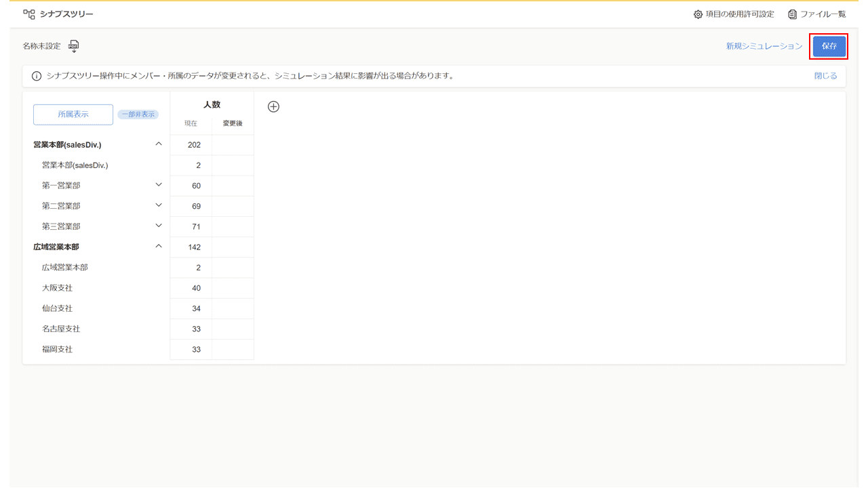The image size is (868, 488).
Task: Expand the 第二営業部 department
Action: (159, 205)
